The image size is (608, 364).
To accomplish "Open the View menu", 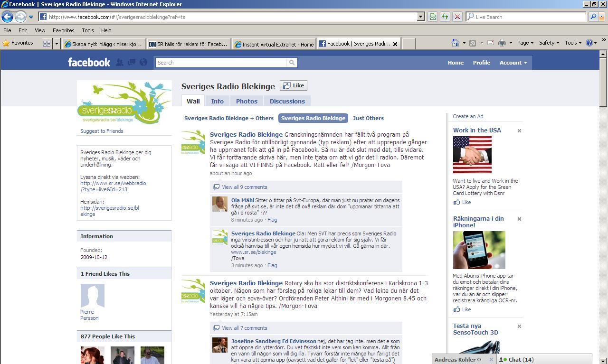I will pyautogui.click(x=40, y=30).
